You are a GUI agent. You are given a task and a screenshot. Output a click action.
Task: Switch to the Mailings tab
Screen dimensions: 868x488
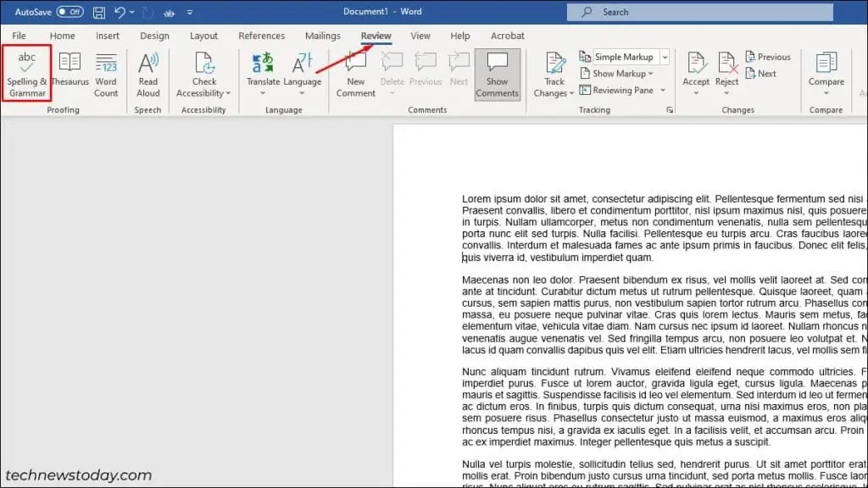pos(323,36)
